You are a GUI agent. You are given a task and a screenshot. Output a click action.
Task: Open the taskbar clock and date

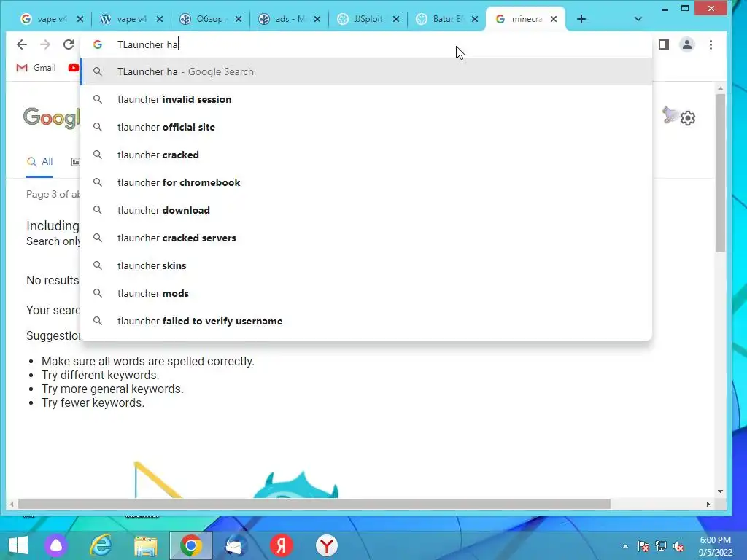coord(715,546)
